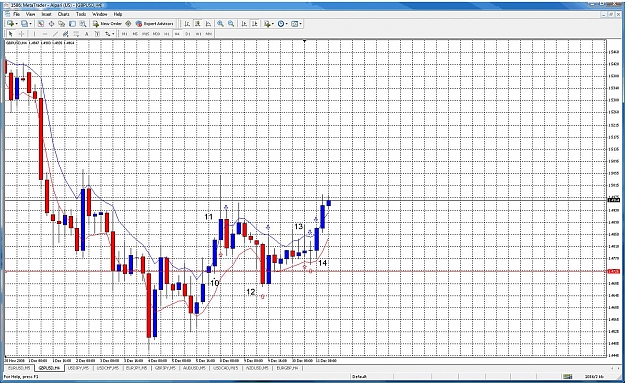Click the New Chart toolbar icon
The width and height of the screenshot is (625, 383).
point(10,24)
